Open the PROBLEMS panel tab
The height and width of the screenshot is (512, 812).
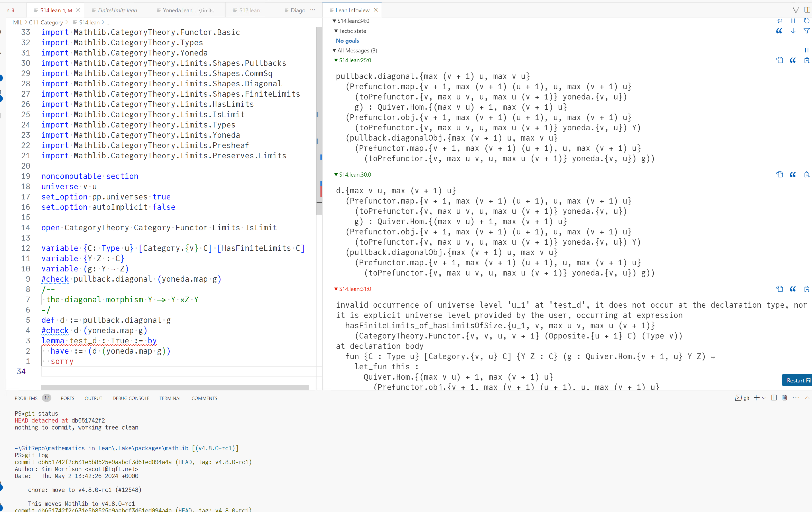(x=26, y=398)
